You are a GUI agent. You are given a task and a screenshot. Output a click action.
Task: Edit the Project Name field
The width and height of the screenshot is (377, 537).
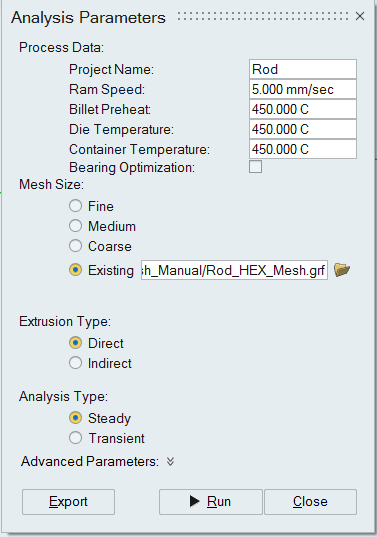click(x=303, y=69)
